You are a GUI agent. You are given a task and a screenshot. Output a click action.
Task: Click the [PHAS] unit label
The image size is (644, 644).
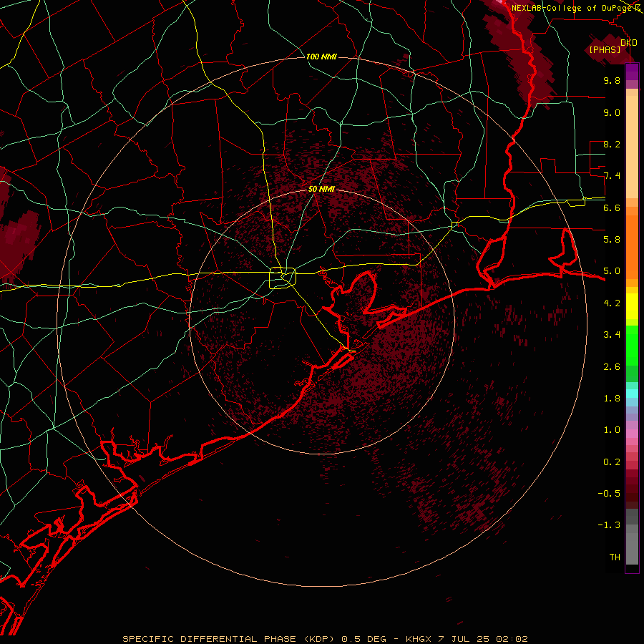coord(605,49)
